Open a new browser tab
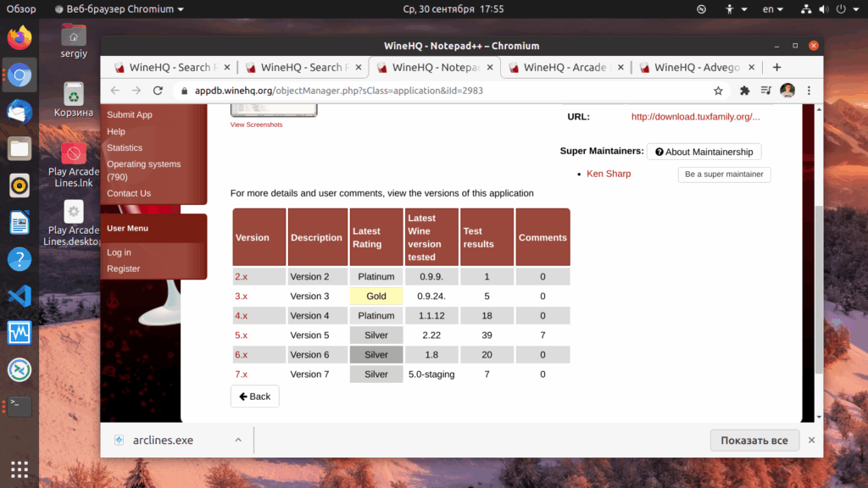Image resolution: width=868 pixels, height=488 pixels. (776, 68)
